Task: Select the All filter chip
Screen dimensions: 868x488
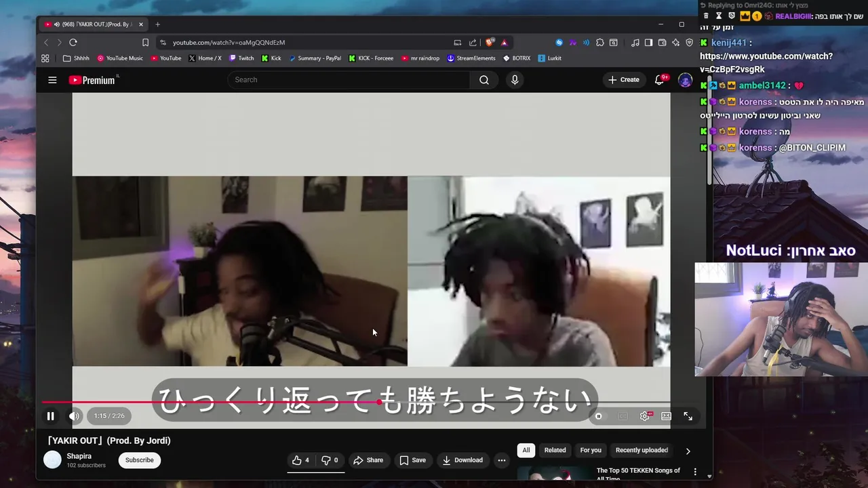Action: [x=526, y=450]
